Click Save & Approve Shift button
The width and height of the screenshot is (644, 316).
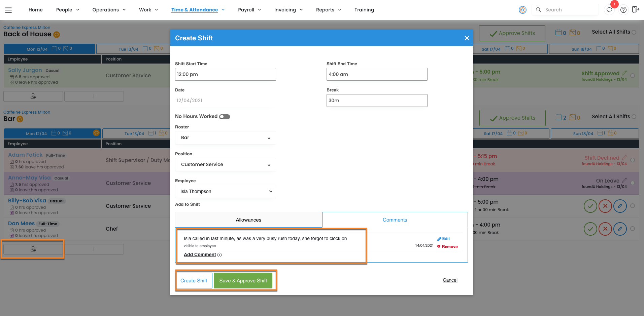tap(243, 281)
